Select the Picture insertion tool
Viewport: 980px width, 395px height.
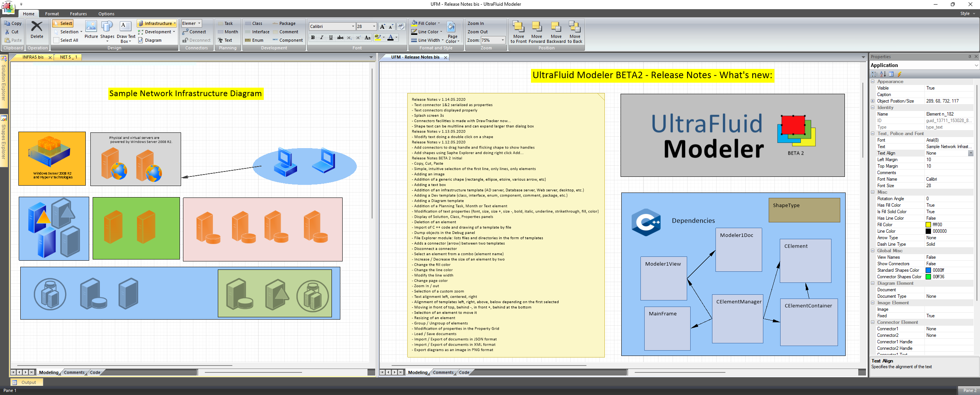91,31
